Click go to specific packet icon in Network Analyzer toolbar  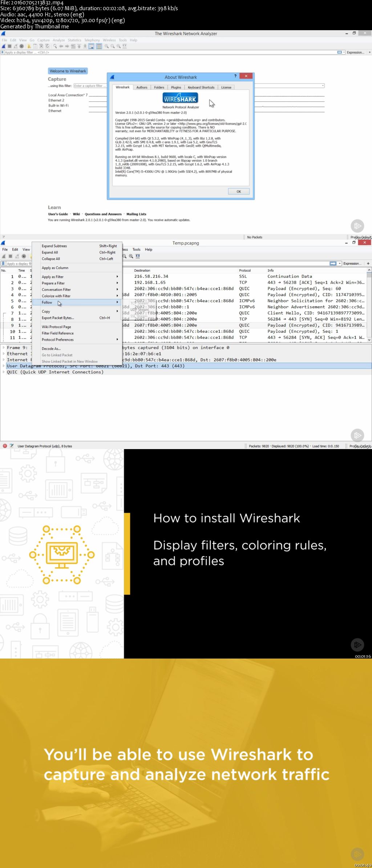pyautogui.click(x=73, y=46)
